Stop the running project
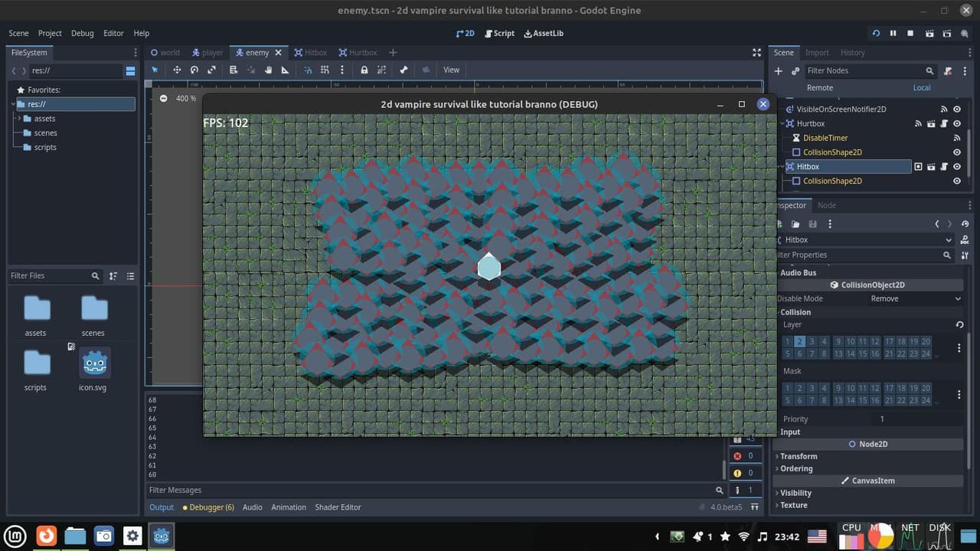The width and height of the screenshot is (980, 551). click(x=910, y=33)
